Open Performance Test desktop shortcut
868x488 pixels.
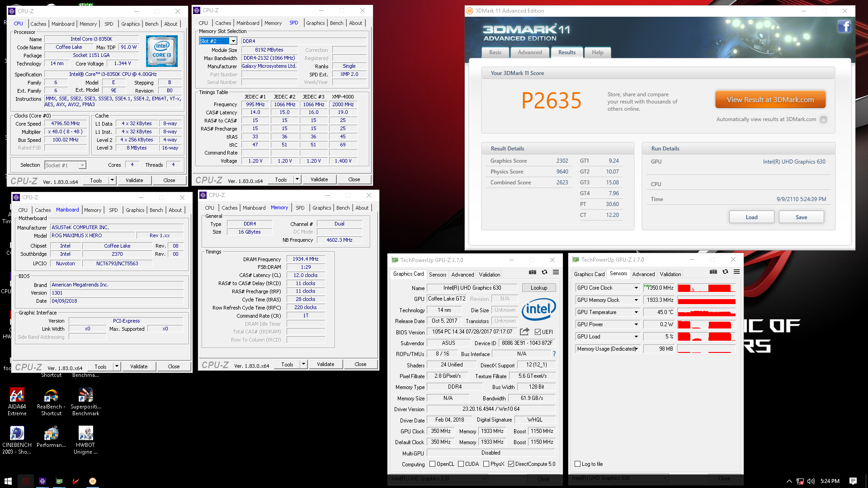51,437
